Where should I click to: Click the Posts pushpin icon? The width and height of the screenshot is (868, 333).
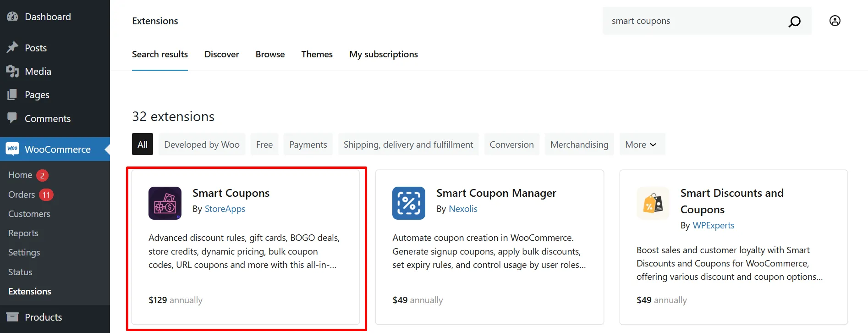pyautogui.click(x=12, y=48)
